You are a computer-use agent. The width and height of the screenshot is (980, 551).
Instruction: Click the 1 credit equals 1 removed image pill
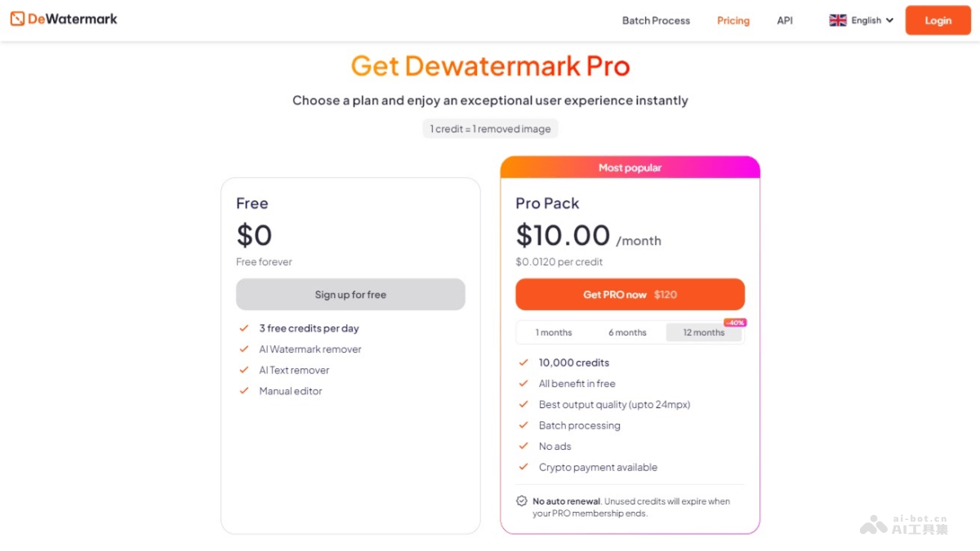point(490,128)
